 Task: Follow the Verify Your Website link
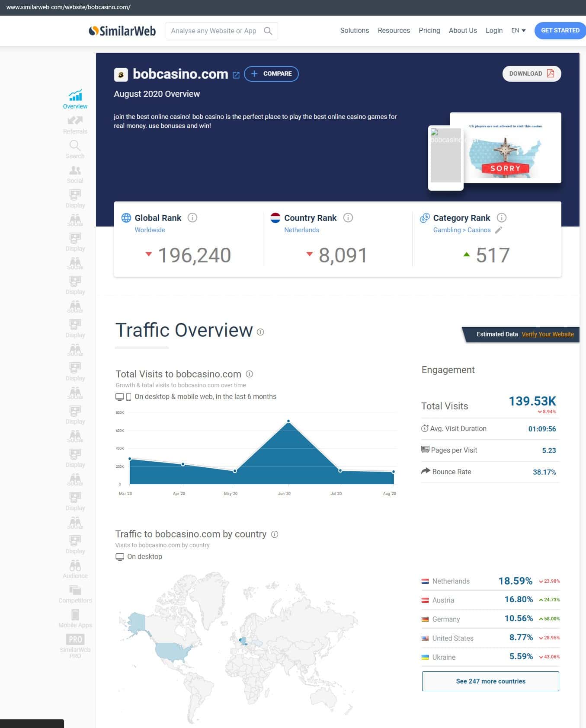pyautogui.click(x=548, y=334)
